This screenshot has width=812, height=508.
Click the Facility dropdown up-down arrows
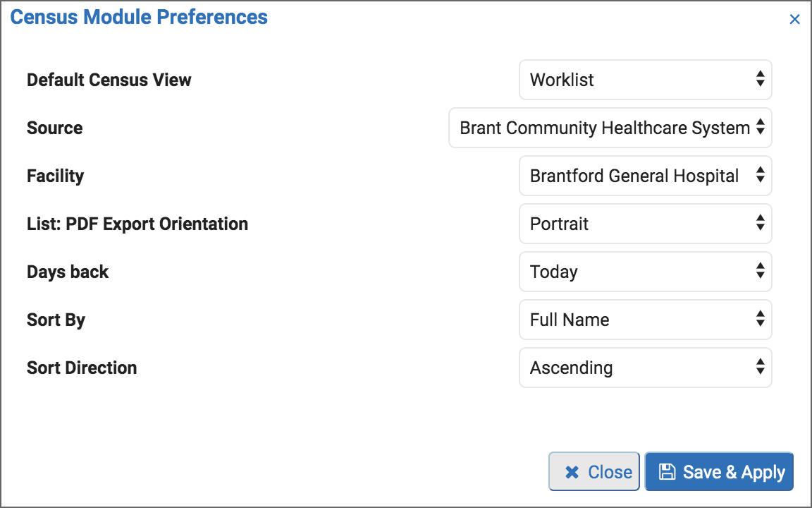761,175
